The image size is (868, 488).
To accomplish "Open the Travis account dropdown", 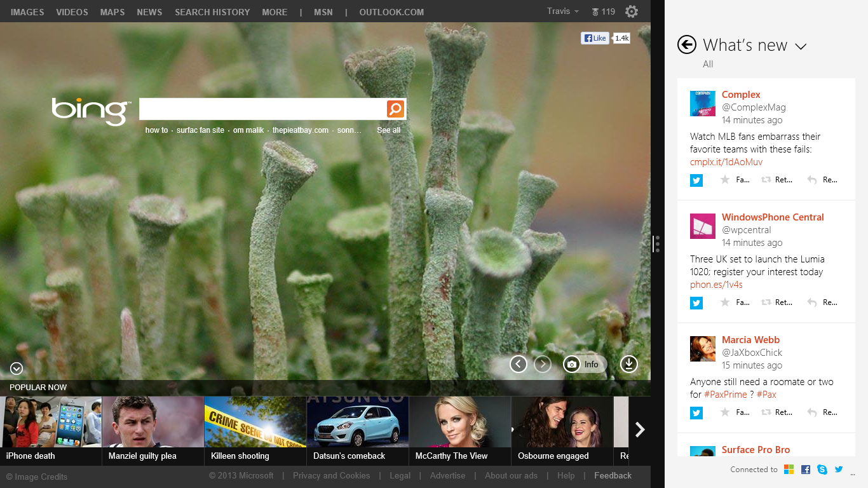I will 563,11.
